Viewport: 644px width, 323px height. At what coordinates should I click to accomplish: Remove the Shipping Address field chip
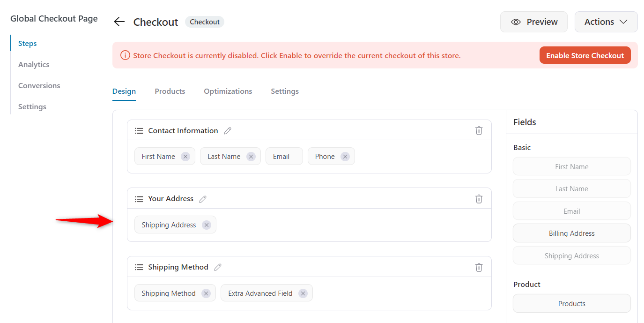point(207,225)
